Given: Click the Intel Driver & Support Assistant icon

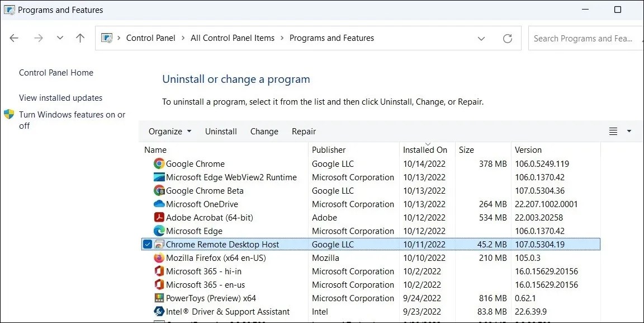Looking at the screenshot, I should click(x=159, y=311).
